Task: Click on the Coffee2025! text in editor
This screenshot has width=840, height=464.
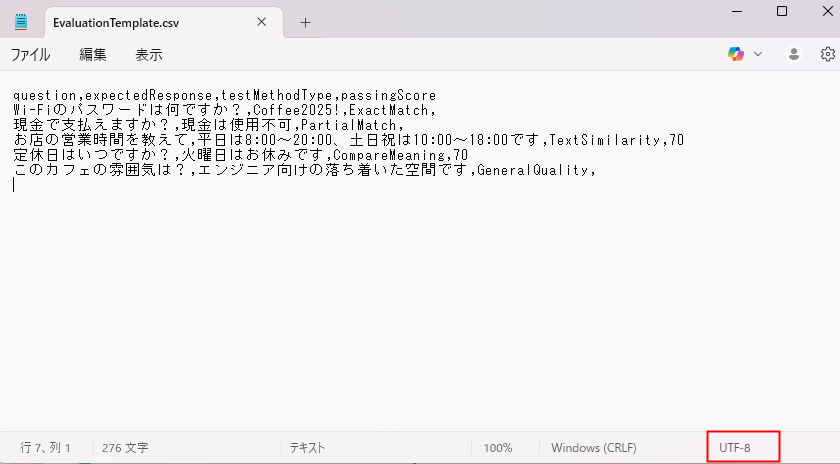Action: [x=290, y=110]
